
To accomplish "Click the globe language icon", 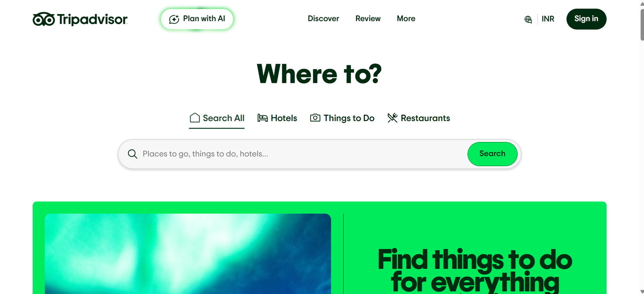I will (x=528, y=19).
